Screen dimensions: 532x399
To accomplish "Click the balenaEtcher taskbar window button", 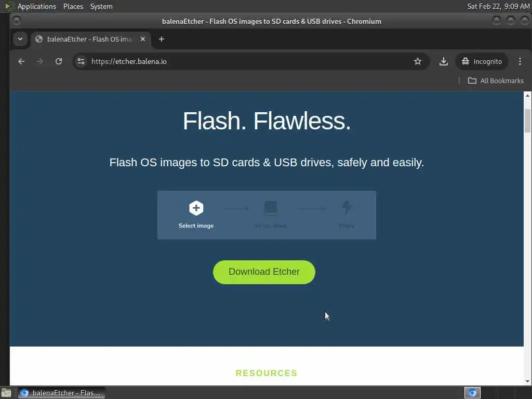I will pyautogui.click(x=61, y=393).
